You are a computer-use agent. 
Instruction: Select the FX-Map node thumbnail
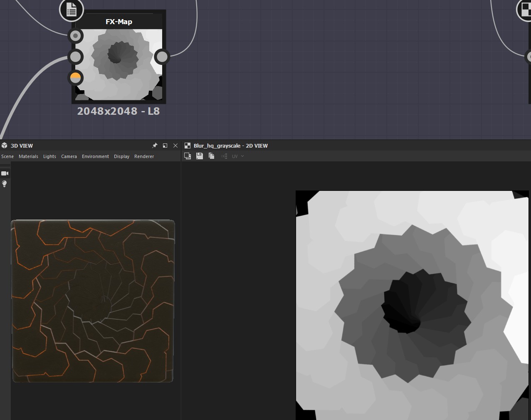click(119, 64)
